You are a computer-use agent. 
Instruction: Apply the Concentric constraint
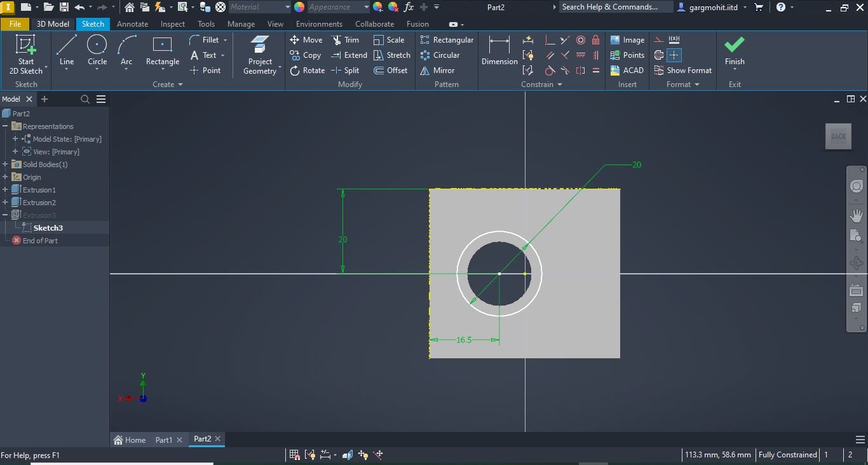[580, 40]
